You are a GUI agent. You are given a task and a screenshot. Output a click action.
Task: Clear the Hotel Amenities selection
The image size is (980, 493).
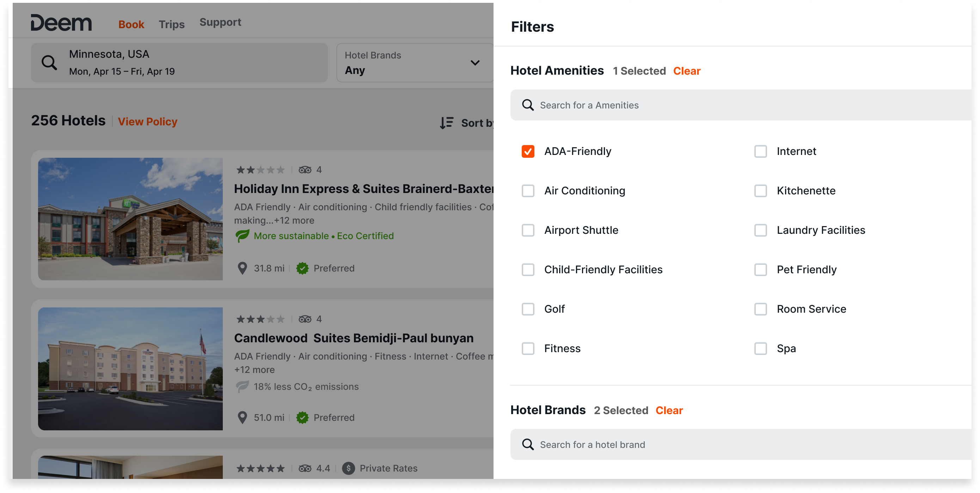[687, 71]
